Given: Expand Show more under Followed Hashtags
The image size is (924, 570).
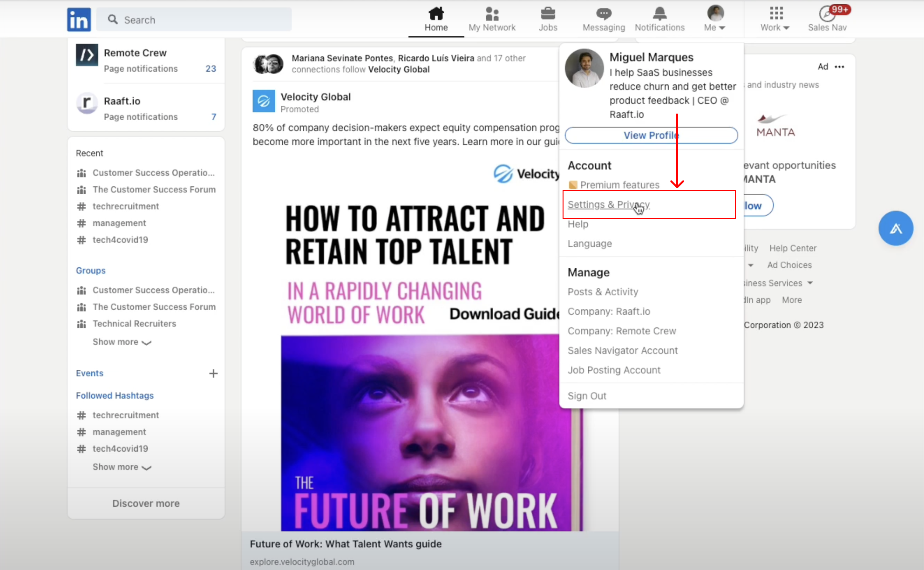Looking at the screenshot, I should pyautogui.click(x=122, y=467).
